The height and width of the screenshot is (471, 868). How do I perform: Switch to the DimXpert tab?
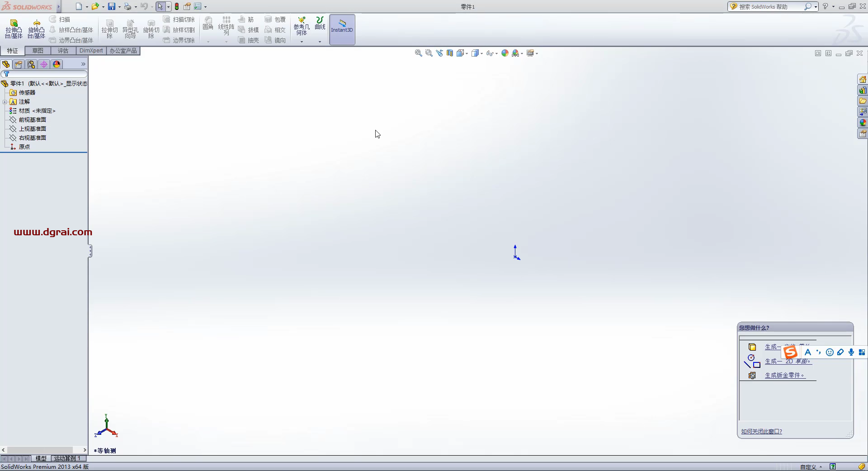pos(91,51)
